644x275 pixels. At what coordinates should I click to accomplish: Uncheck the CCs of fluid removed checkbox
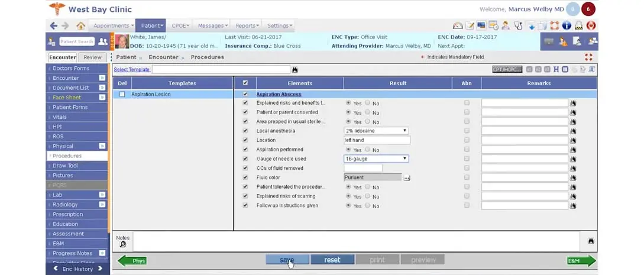click(x=245, y=169)
